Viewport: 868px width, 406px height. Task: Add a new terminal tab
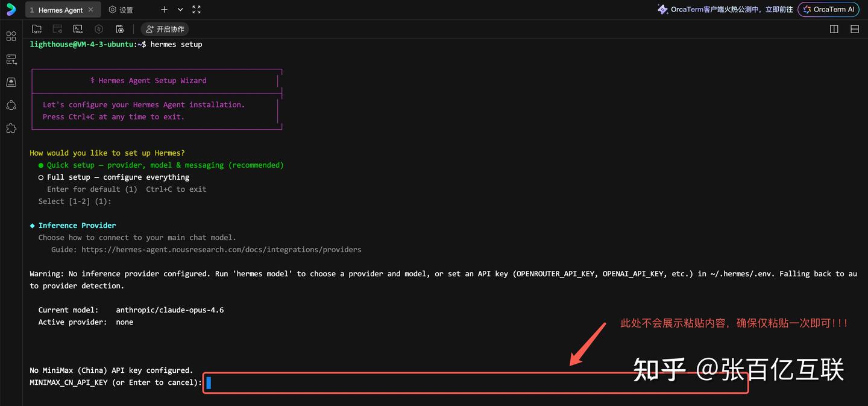[x=164, y=10]
